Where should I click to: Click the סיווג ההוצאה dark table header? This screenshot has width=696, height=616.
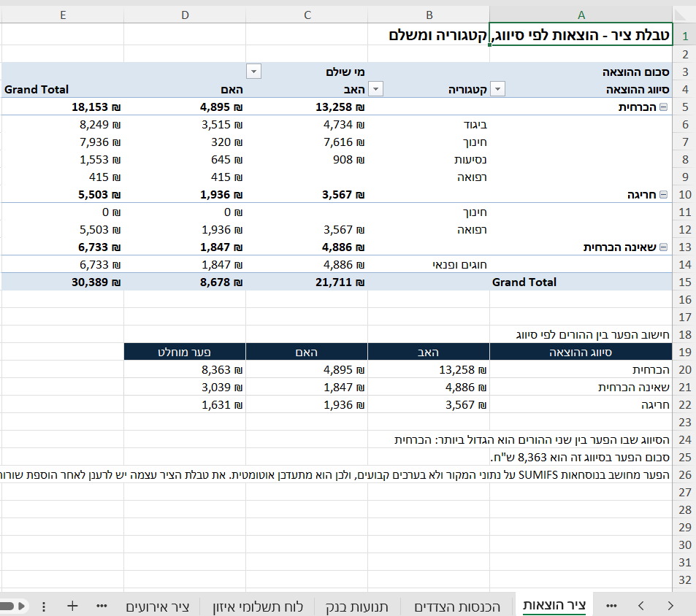(581, 352)
